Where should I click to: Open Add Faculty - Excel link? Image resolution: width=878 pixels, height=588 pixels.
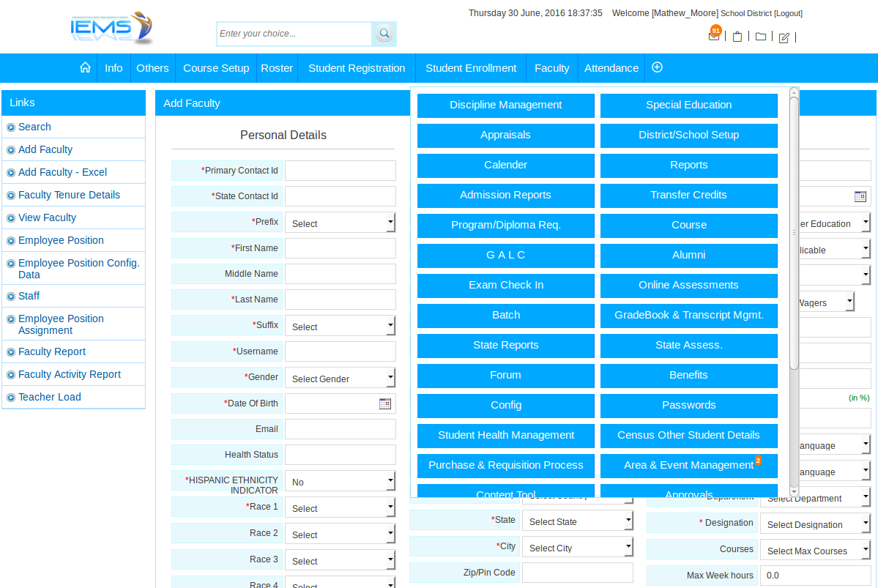pos(63,173)
